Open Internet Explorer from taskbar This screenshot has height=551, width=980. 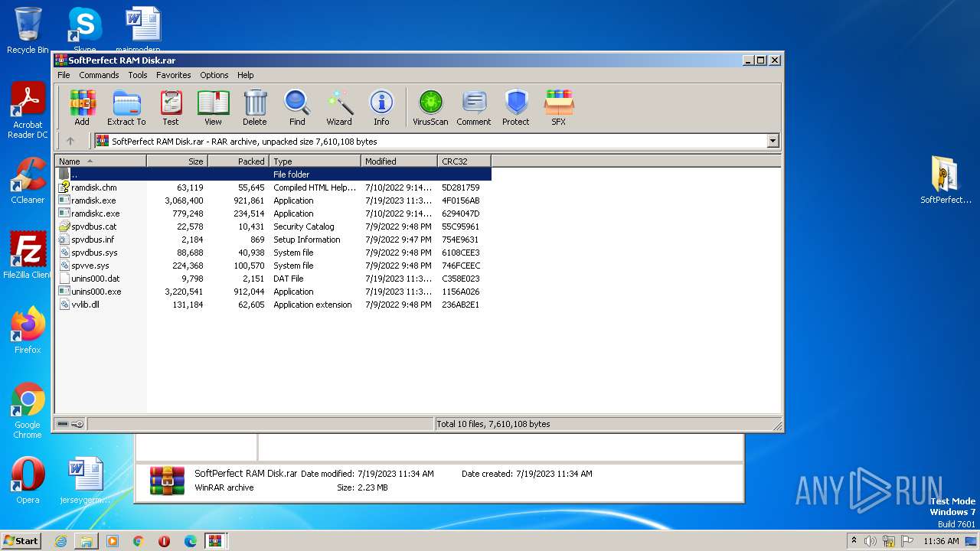click(60, 541)
